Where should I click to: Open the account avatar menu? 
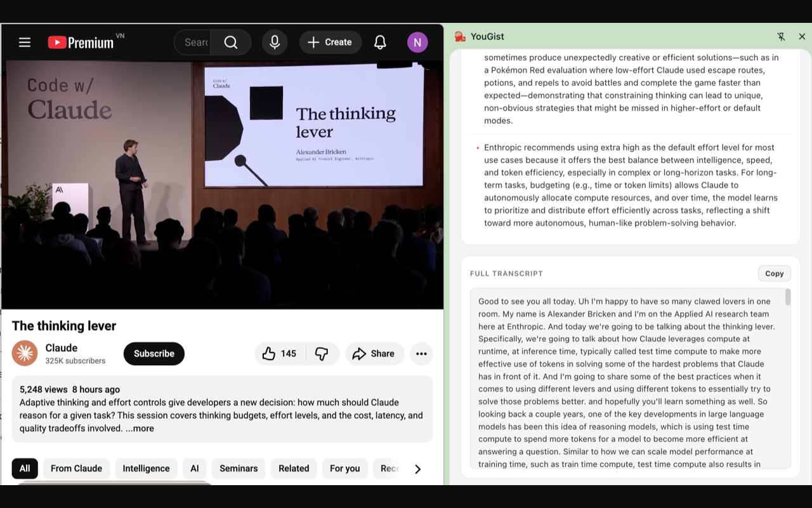[417, 43]
